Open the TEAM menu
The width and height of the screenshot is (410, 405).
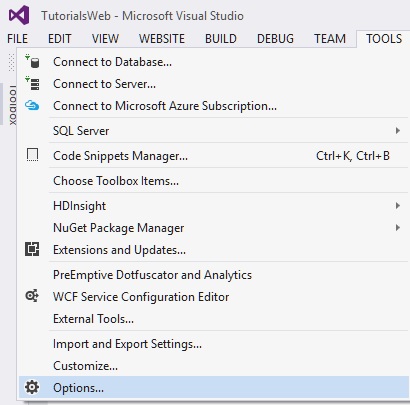[x=330, y=39]
